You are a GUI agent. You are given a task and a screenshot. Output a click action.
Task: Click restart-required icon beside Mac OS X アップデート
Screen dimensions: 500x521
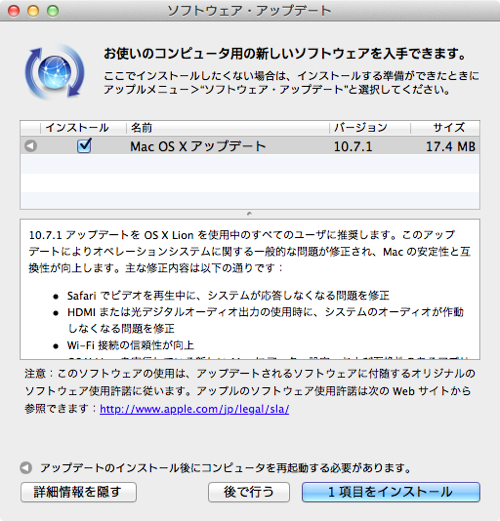(x=31, y=146)
